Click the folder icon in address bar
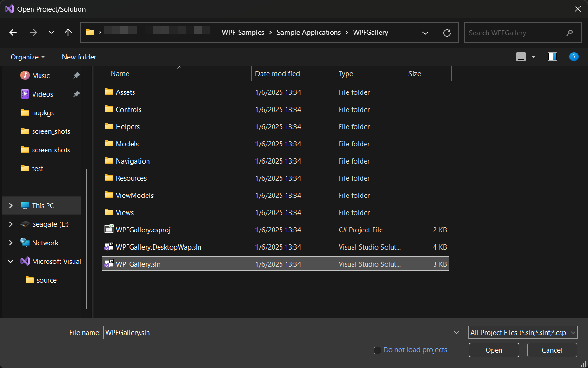 [90, 33]
